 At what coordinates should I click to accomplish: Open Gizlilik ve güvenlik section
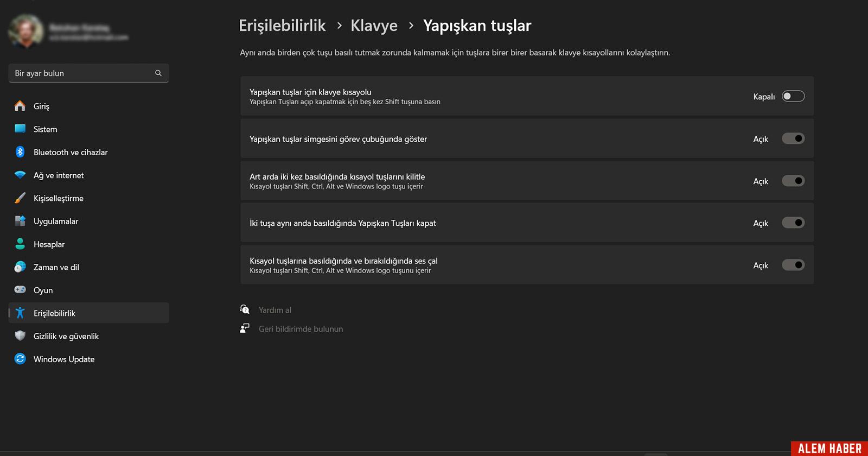pyautogui.click(x=88, y=336)
